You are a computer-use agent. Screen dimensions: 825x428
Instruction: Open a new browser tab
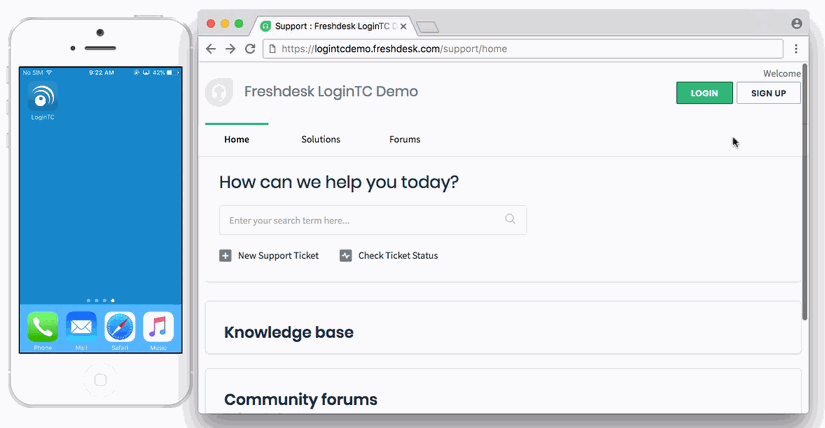pos(427,27)
